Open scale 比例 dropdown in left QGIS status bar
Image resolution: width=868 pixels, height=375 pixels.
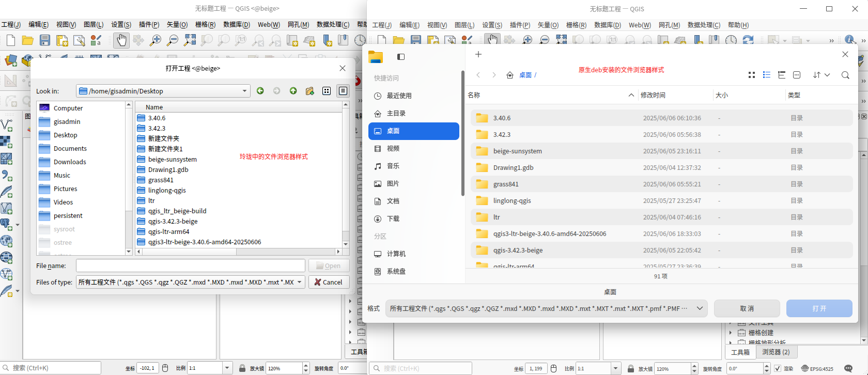(227, 368)
